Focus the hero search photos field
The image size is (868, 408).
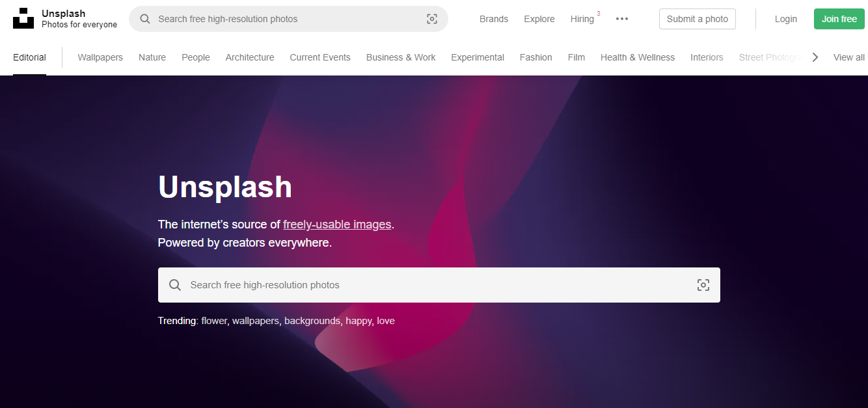pyautogui.click(x=439, y=285)
